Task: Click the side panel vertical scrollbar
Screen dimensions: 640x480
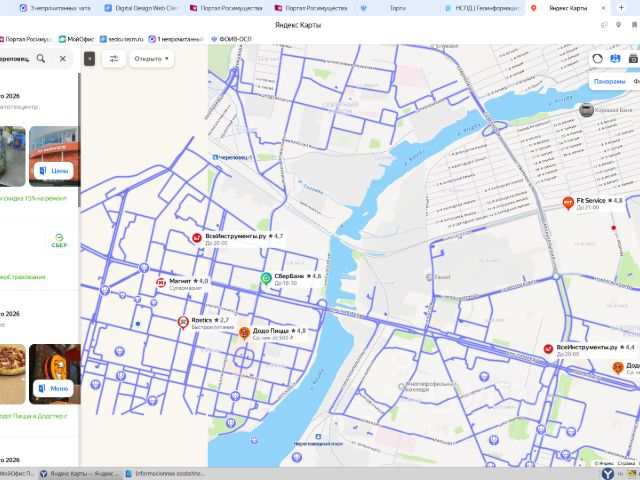Action: 80,140
